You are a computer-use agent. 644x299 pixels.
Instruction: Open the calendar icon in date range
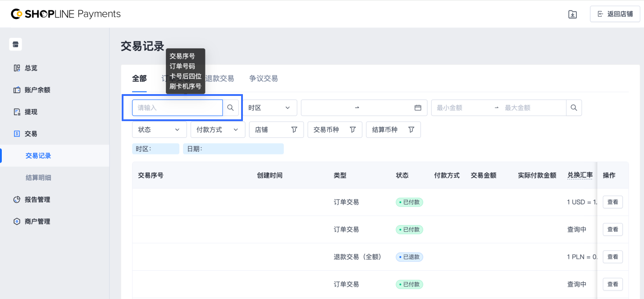point(418,108)
